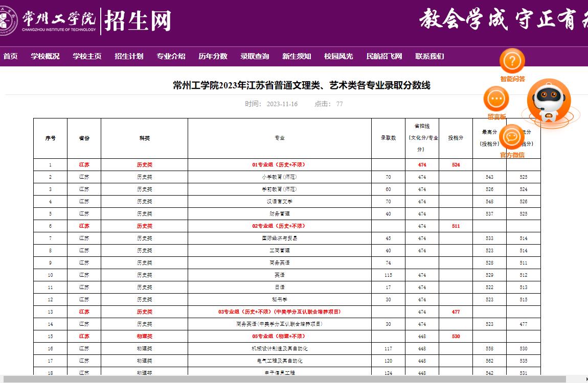Open the 官方微信 chat icon

512,137
